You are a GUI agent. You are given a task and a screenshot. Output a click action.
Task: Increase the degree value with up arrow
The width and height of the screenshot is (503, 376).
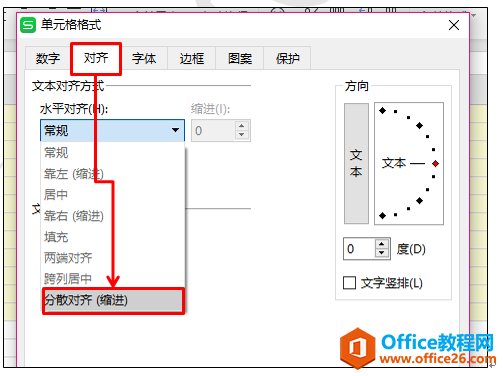tap(382, 244)
